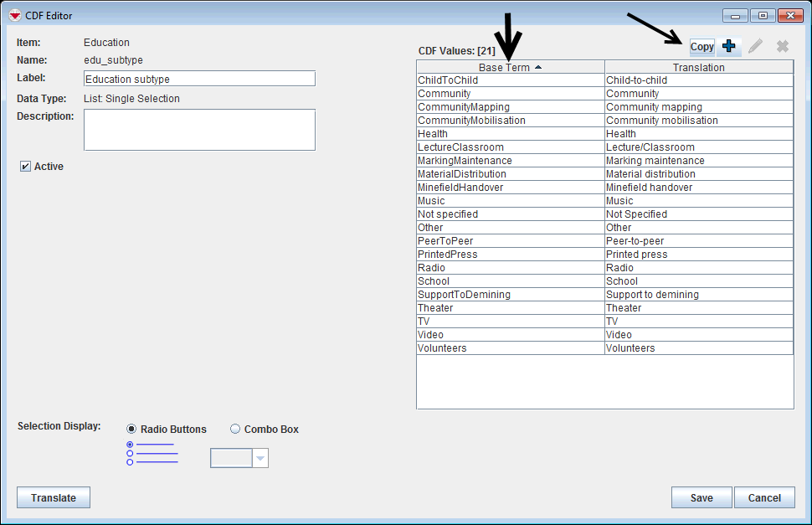The width and height of the screenshot is (812, 525).
Task: Select the MinefieldHandover row in the table
Action: [510, 188]
